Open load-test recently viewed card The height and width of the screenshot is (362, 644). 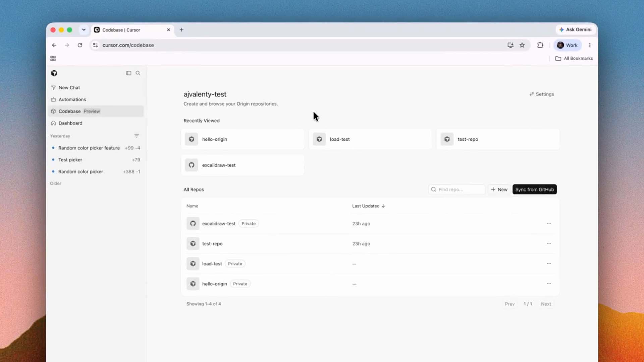(x=370, y=139)
